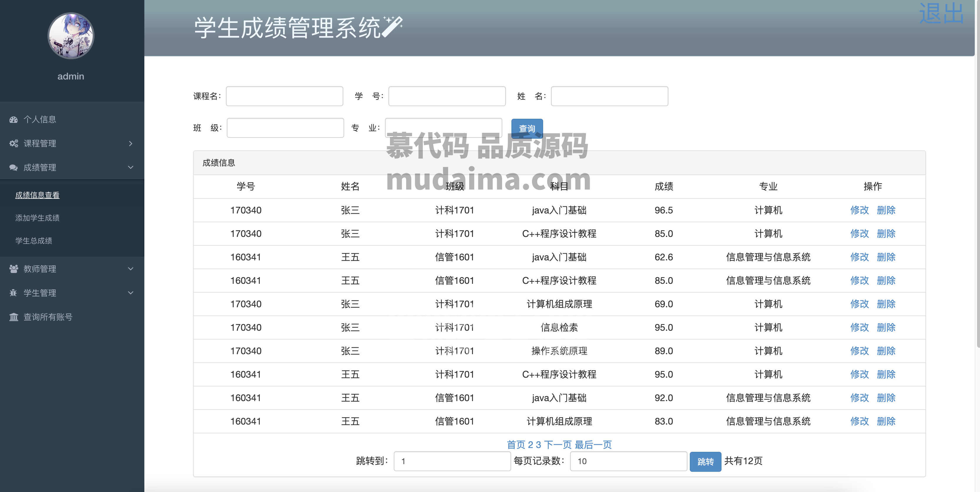This screenshot has width=980, height=492.
Task: Select 成绩信息查看 submenu item
Action: pyautogui.click(x=37, y=195)
